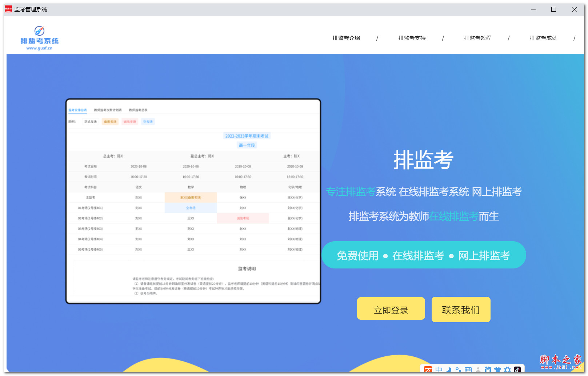Expand the 正式考场 legend option
Viewport: 588px width, 376px height.
point(91,122)
